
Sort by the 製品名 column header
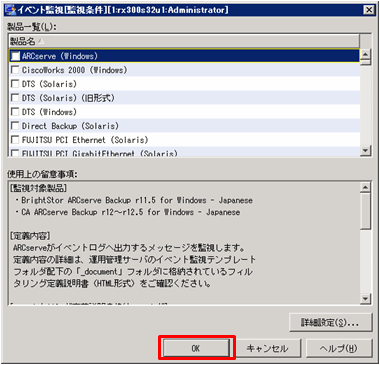[x=184, y=41]
